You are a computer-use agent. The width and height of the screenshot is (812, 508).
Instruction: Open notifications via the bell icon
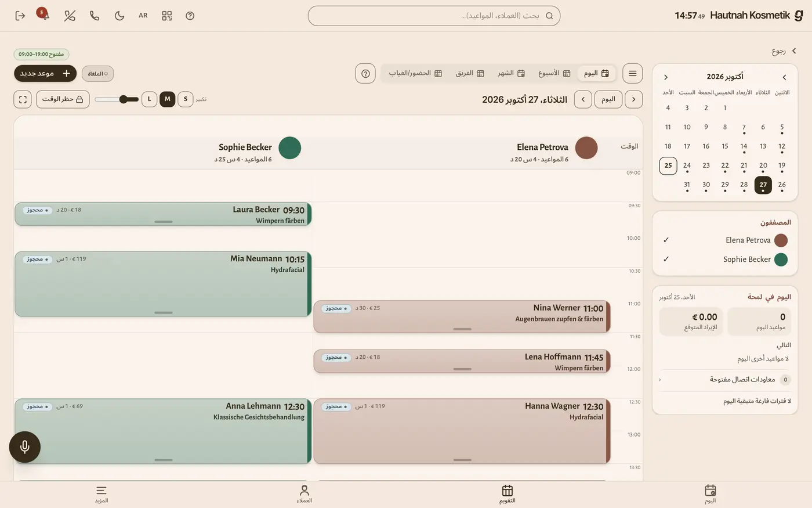(44, 16)
